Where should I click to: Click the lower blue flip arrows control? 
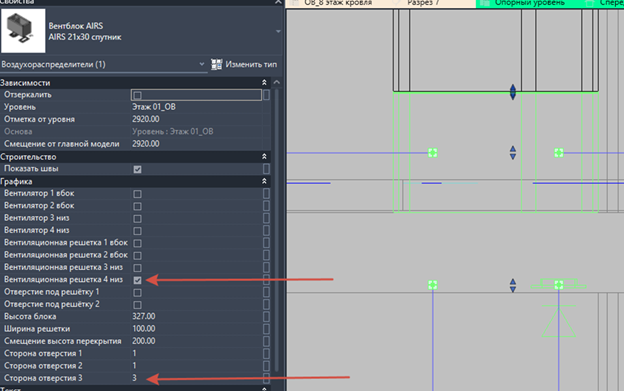[x=513, y=285]
